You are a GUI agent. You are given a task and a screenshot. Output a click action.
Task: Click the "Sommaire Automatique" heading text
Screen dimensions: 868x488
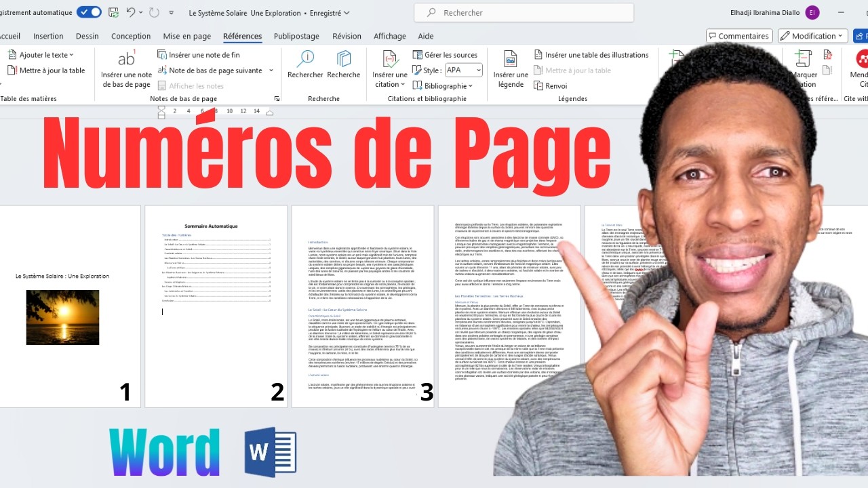point(212,226)
